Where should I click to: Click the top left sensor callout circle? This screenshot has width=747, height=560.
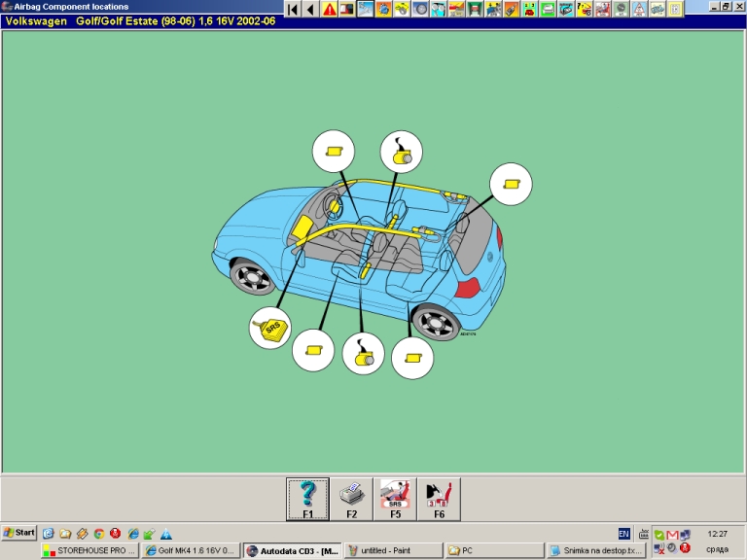click(334, 152)
